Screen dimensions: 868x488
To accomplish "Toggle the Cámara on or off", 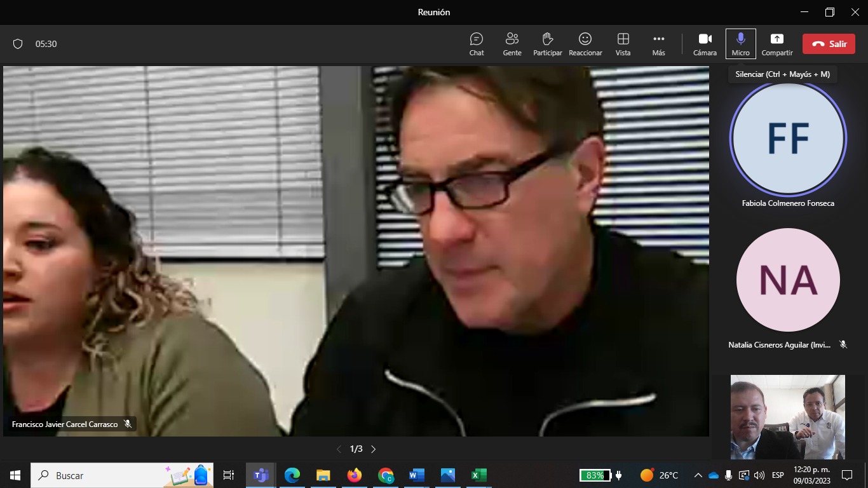I will coord(705,44).
